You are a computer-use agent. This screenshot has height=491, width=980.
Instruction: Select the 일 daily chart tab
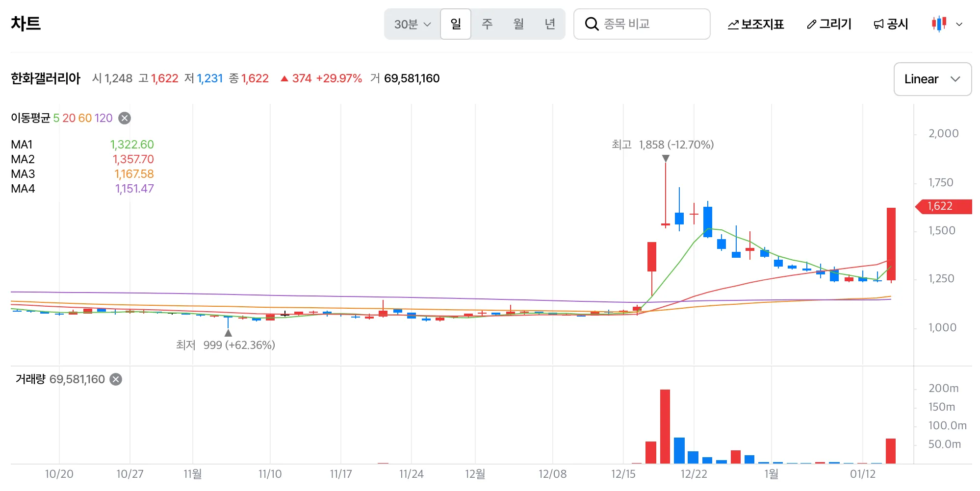[x=455, y=24]
